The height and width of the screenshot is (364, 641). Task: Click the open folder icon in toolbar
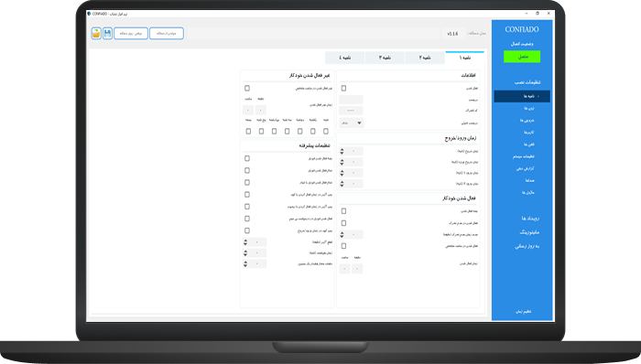pyautogui.click(x=96, y=34)
